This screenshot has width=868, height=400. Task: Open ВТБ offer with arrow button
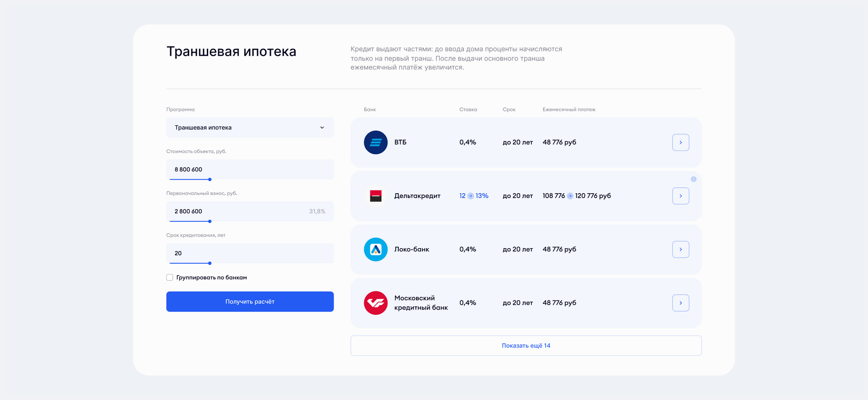pos(681,142)
